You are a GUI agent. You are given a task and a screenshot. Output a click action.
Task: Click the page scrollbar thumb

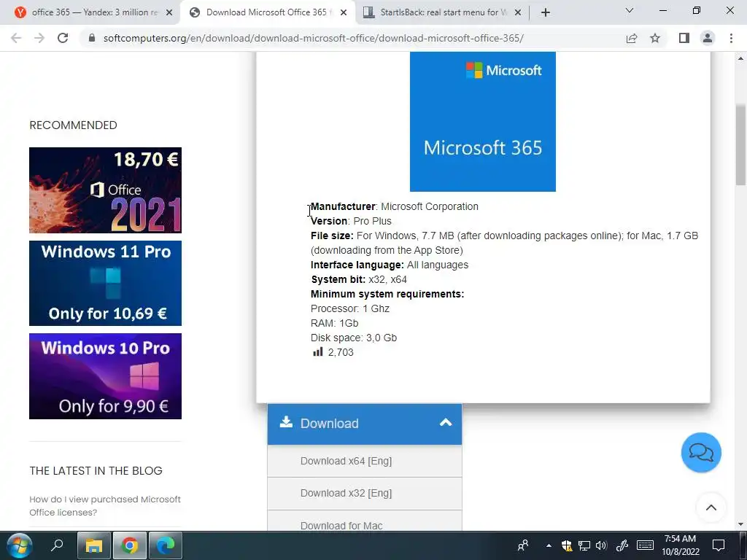click(x=740, y=144)
